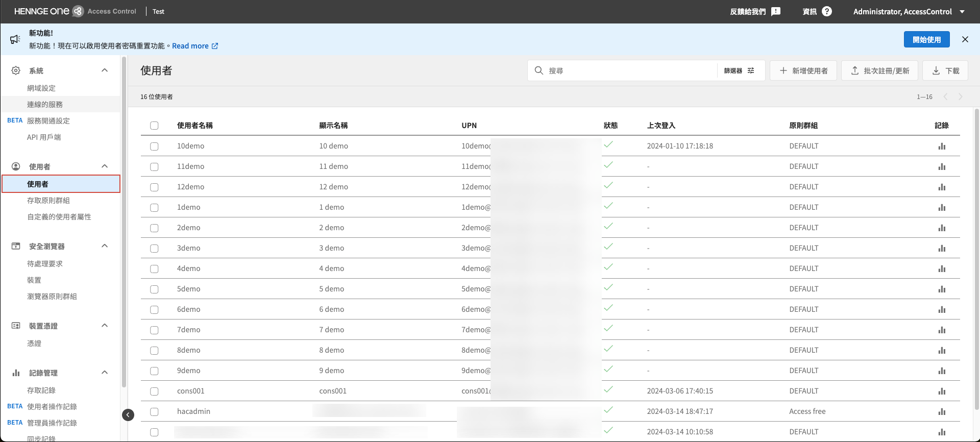Tick the select-all users checkbox
980x442 pixels.
tap(154, 126)
